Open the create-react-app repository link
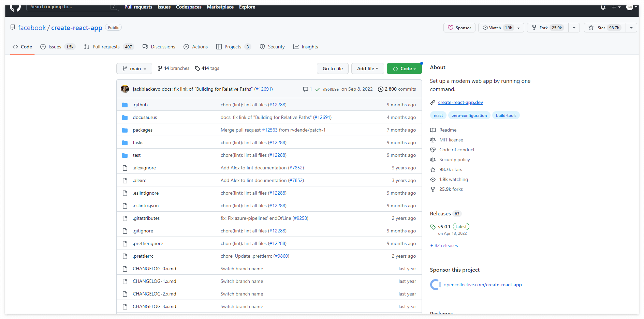644x319 pixels. [77, 28]
